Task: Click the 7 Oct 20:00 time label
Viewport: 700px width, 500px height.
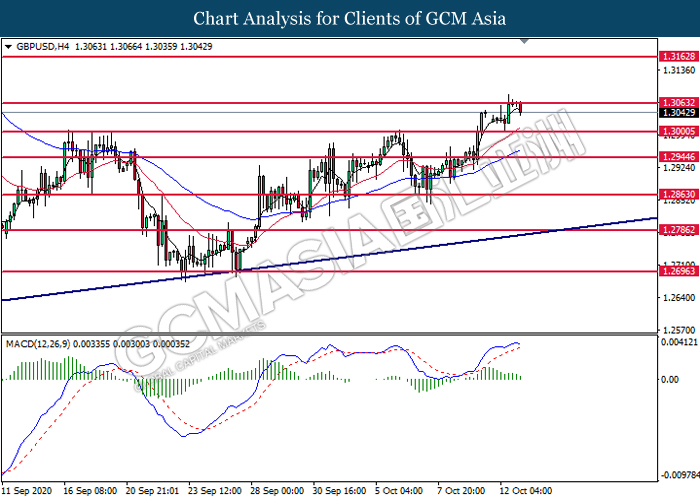Action: [461, 491]
